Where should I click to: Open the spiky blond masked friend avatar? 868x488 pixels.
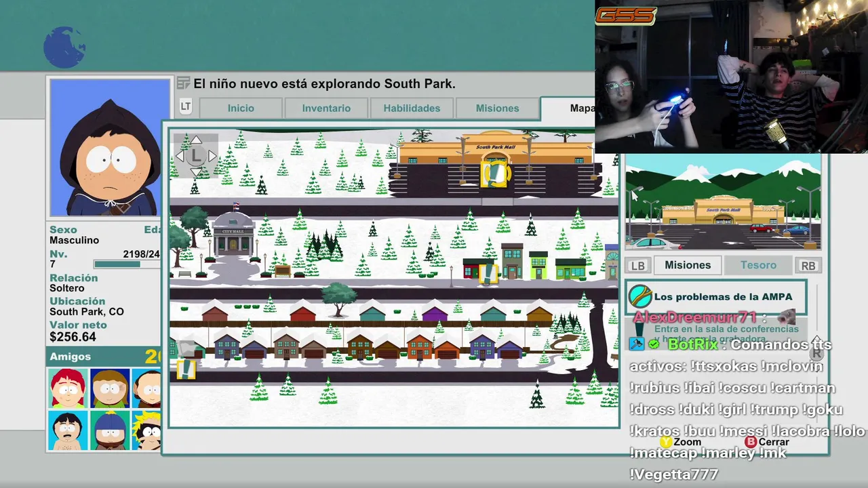click(x=146, y=430)
